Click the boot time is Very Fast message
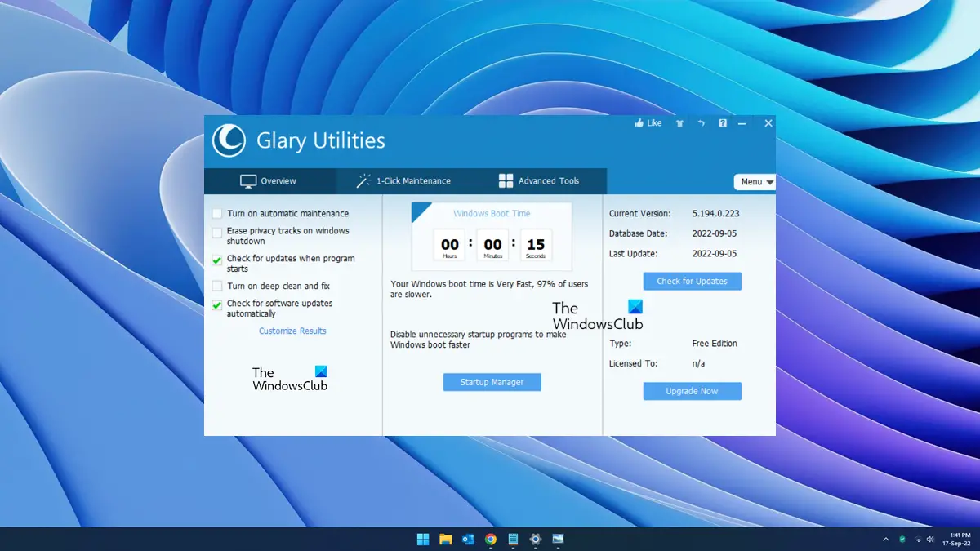Image resolution: width=980 pixels, height=551 pixels. [489, 289]
